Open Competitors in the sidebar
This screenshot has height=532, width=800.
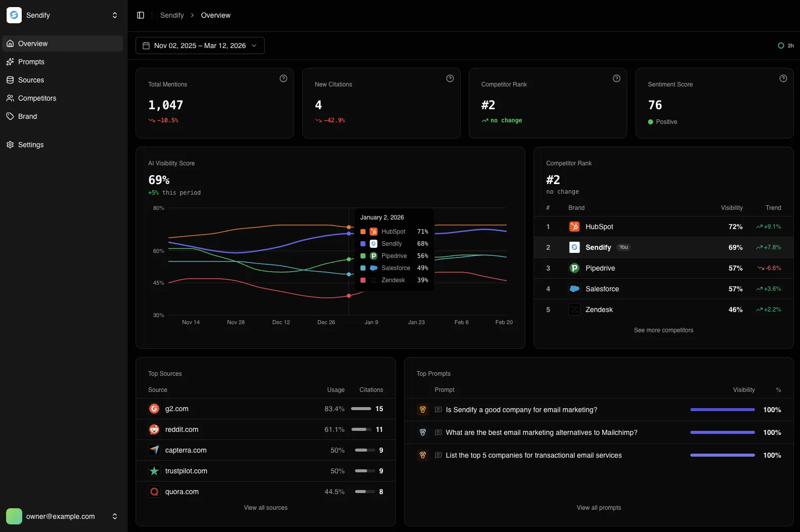tap(37, 98)
